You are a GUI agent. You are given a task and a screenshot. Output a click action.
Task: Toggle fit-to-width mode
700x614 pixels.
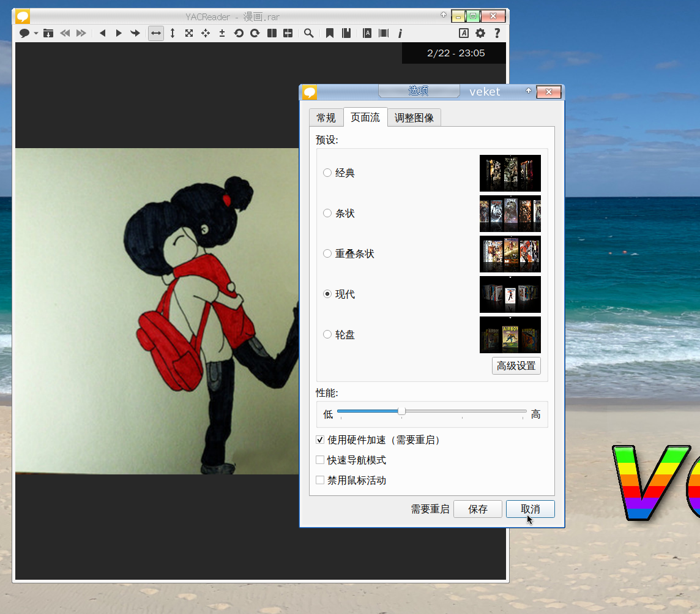(x=156, y=33)
